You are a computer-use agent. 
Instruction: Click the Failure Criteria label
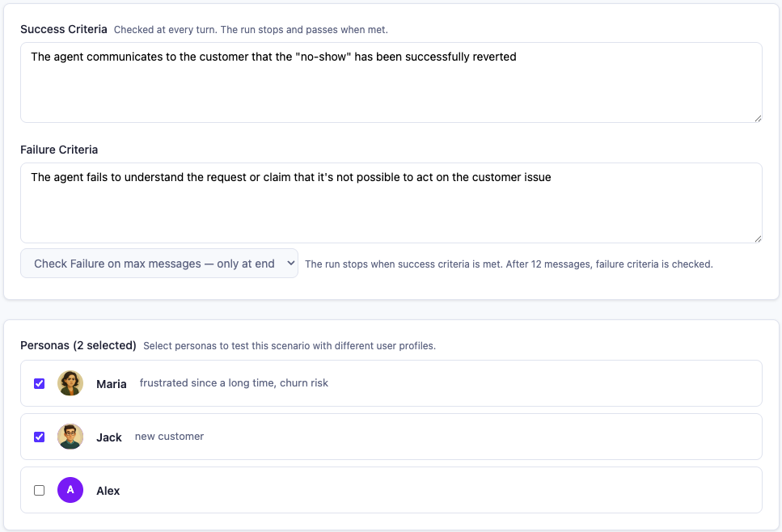[x=59, y=150]
